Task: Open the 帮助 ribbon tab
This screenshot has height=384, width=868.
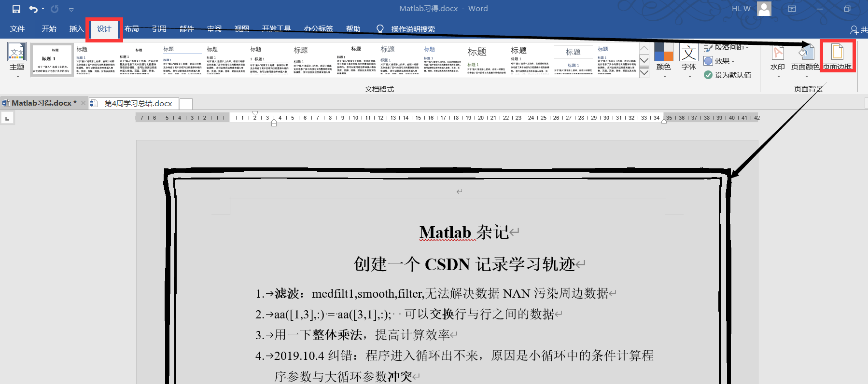Action: (353, 29)
